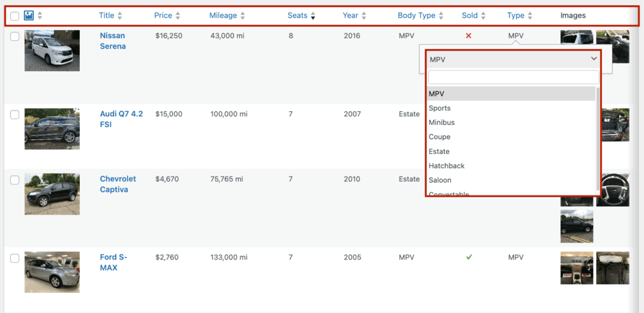
Task: Click the dropdown list scrollbar
Action: click(597, 138)
